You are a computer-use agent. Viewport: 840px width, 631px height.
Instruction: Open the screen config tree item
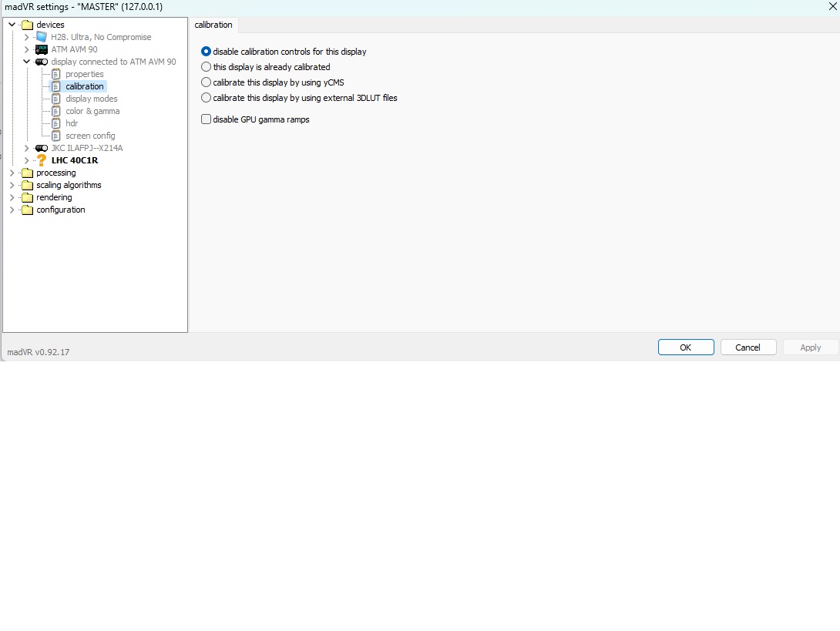pos(90,136)
